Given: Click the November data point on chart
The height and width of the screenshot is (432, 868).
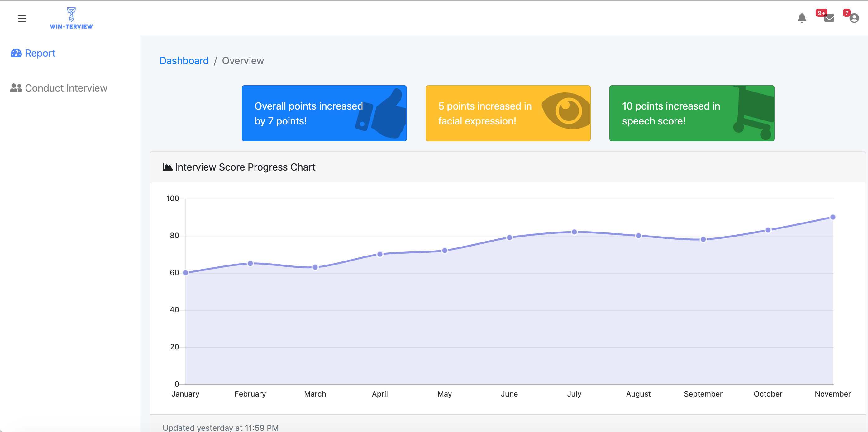Looking at the screenshot, I should [x=832, y=217].
